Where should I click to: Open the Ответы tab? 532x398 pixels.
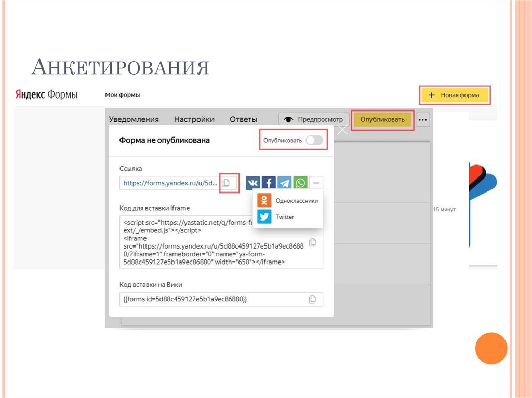coord(243,119)
